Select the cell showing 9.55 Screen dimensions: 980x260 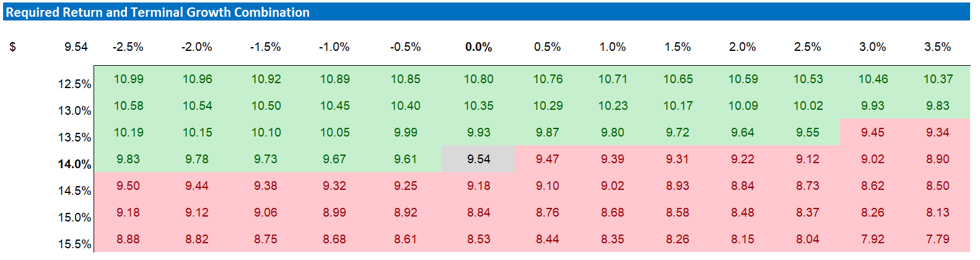[807, 133]
